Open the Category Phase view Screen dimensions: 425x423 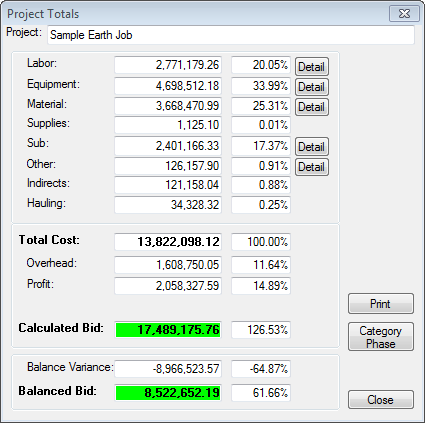click(381, 337)
